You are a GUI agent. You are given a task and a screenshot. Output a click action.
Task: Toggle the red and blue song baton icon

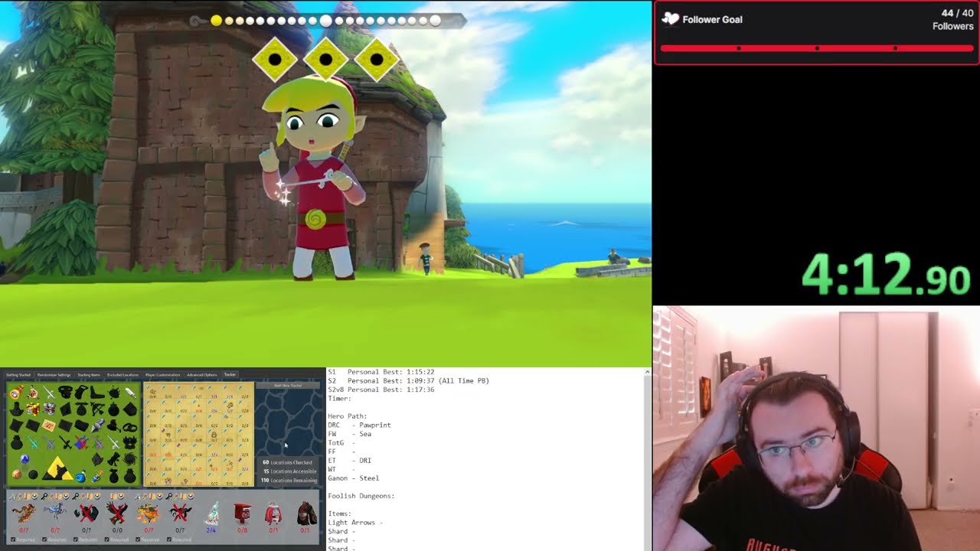point(81,442)
